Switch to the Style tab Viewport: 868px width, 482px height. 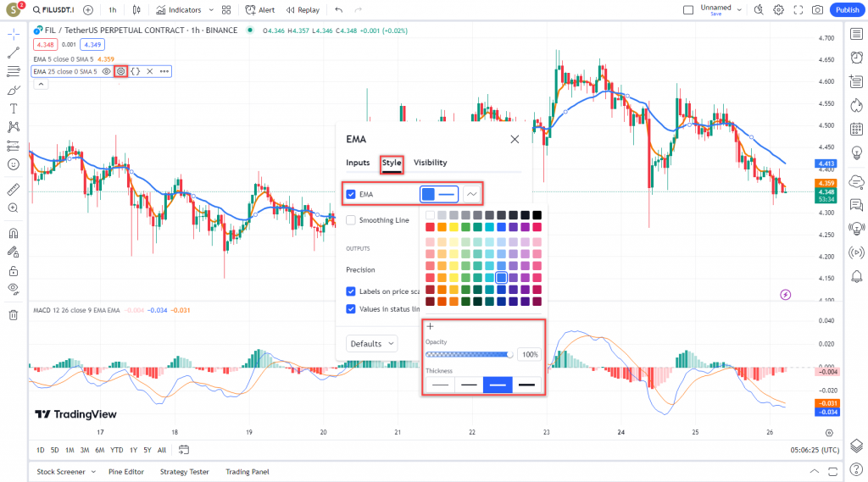(392, 163)
